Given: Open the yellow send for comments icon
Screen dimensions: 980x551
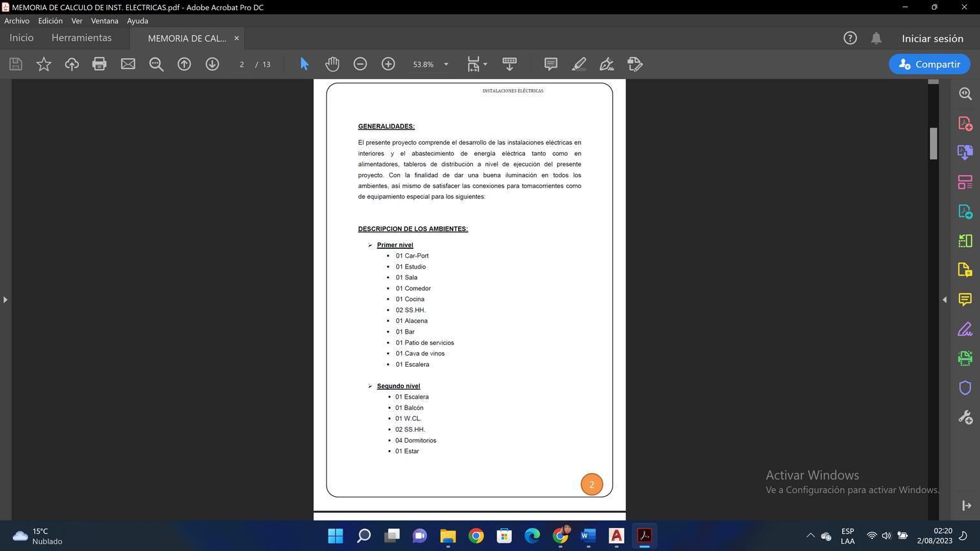Looking at the screenshot, I should coord(965,270).
